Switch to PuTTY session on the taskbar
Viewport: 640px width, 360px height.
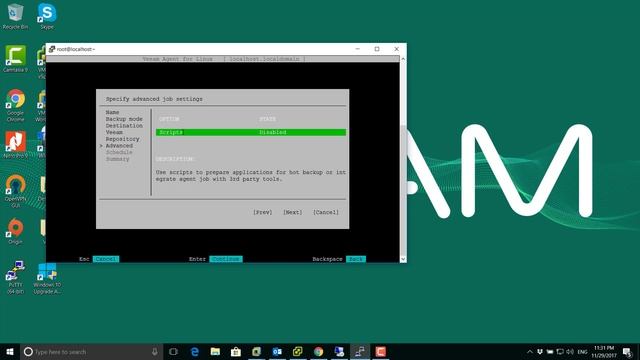pos(360,351)
